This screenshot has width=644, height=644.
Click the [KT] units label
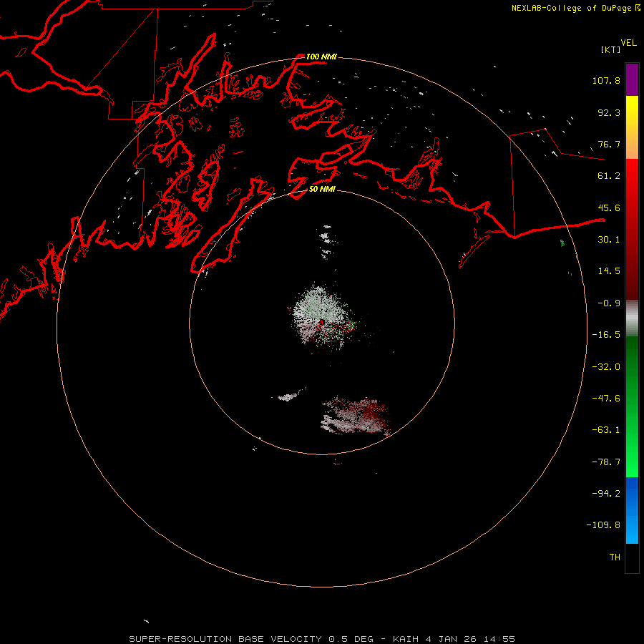click(611, 49)
